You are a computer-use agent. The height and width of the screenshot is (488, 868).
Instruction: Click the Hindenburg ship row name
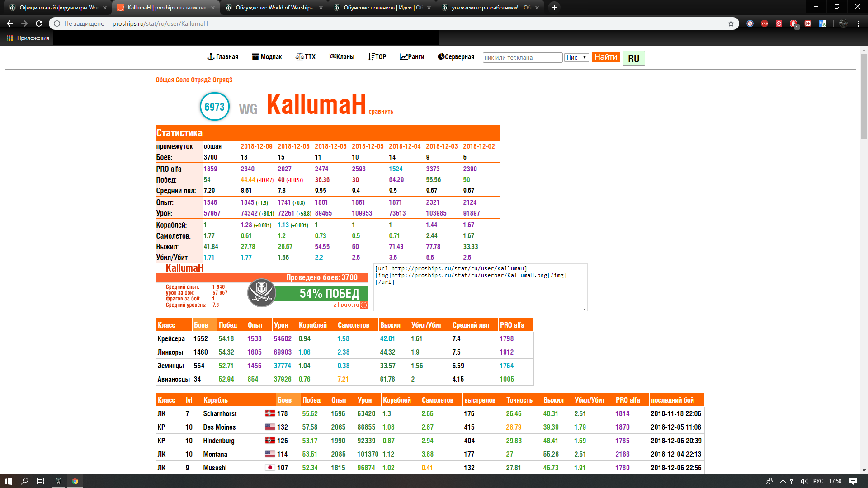[219, 441]
